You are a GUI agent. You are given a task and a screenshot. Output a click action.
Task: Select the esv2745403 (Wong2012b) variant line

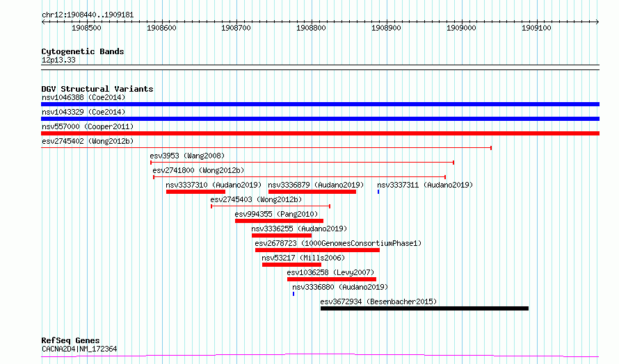click(x=271, y=206)
